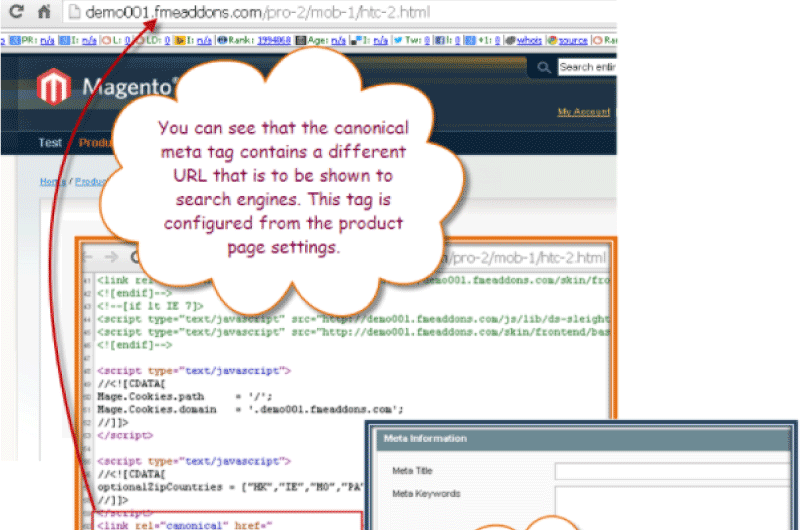Focus the demo001.fmeaddons.com address bar
Screen dimensions: 800x530
click(x=339, y=12)
